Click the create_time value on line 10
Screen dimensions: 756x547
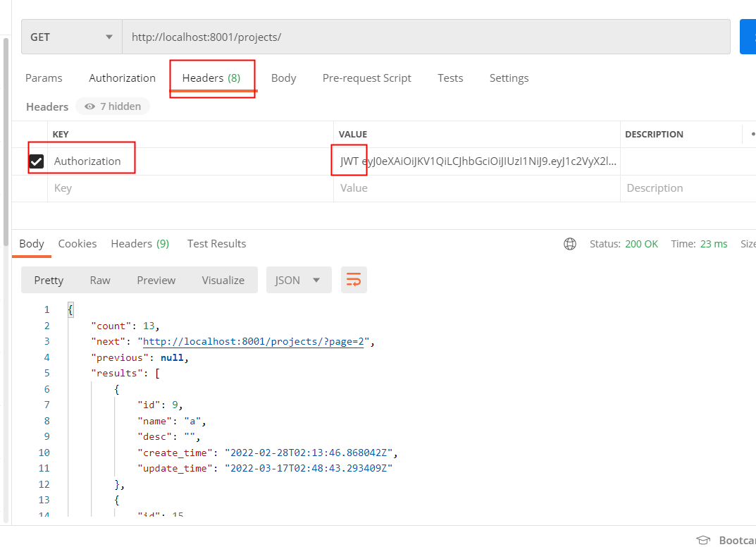click(309, 453)
